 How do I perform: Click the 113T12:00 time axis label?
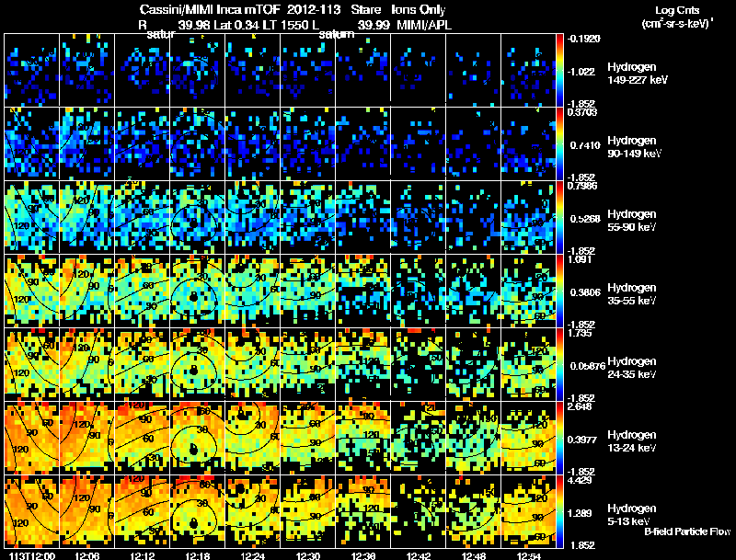click(32, 555)
